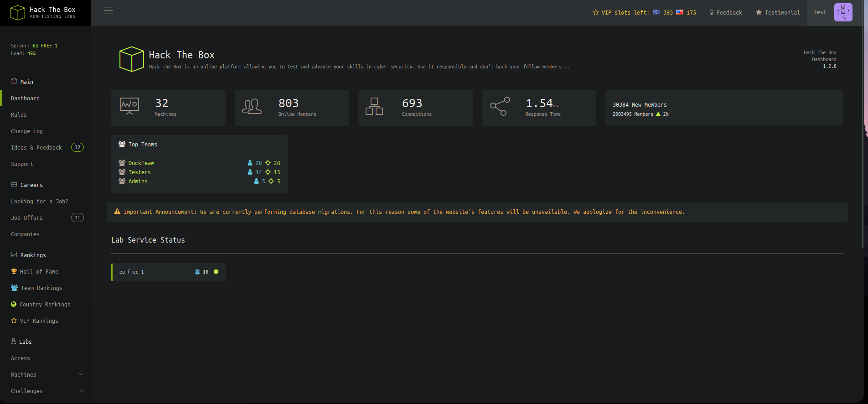The image size is (868, 404).
Task: Click the Response Time share icon
Action: (500, 106)
